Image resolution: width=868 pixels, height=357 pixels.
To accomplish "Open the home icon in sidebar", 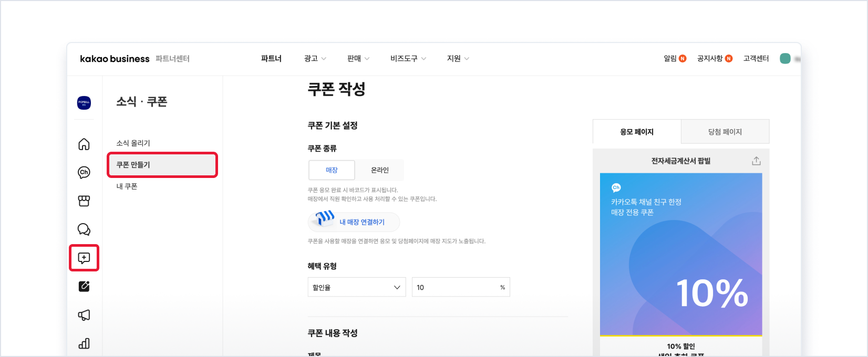I will (x=84, y=144).
